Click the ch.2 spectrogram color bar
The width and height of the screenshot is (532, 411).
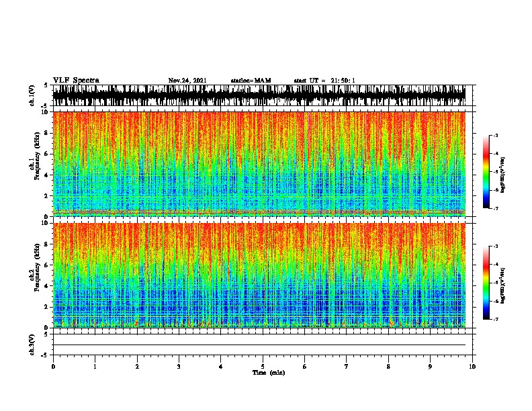coord(486,283)
